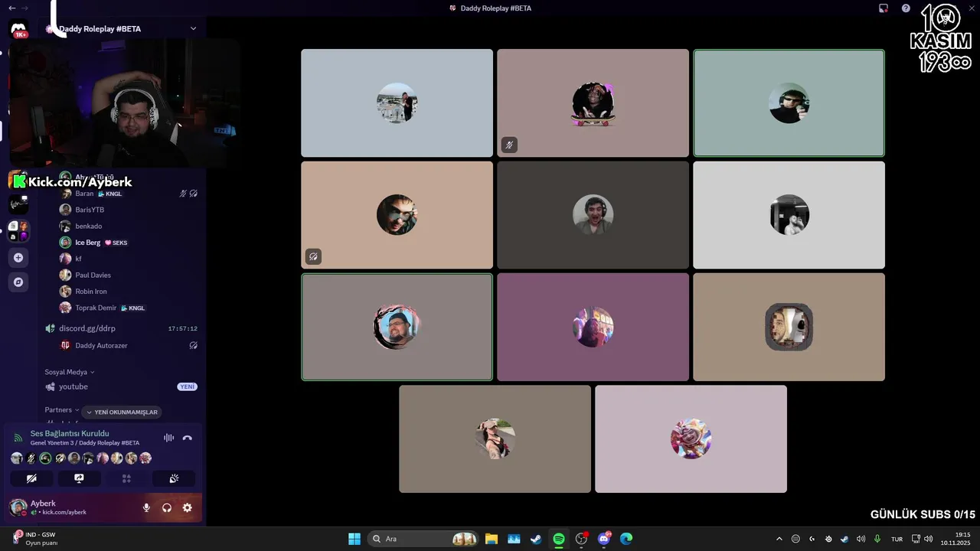Open the TUR keyboard language indicator

pos(897,539)
